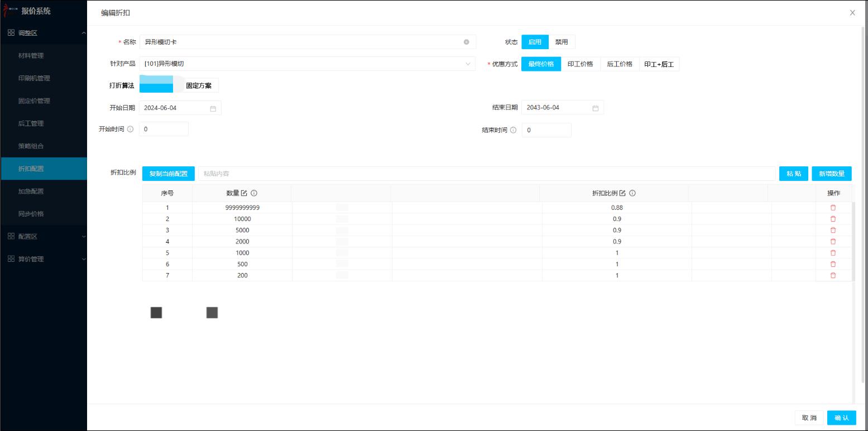The height and width of the screenshot is (431, 868).
Task: Click edit icon beside 数量 column header
Action: (x=244, y=193)
